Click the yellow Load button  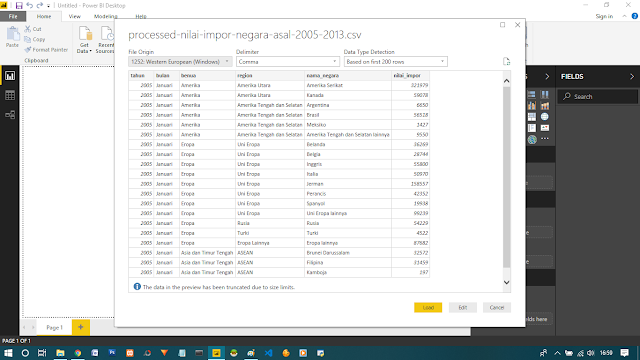click(428, 307)
